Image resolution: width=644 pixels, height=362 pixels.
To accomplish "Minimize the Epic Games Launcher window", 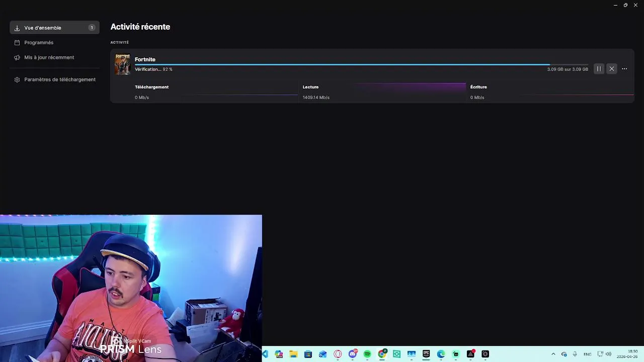I will (615, 5).
